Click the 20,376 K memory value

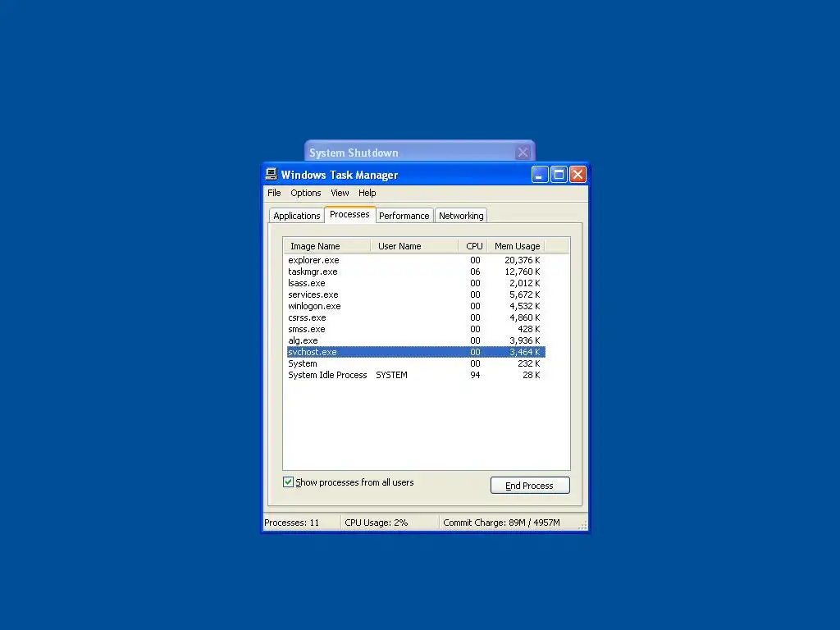coord(523,260)
